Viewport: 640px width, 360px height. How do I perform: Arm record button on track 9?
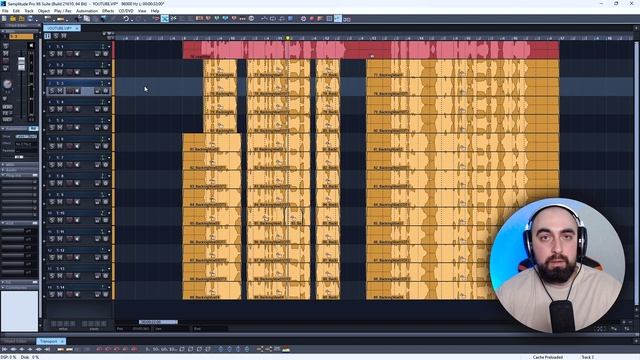(69, 202)
